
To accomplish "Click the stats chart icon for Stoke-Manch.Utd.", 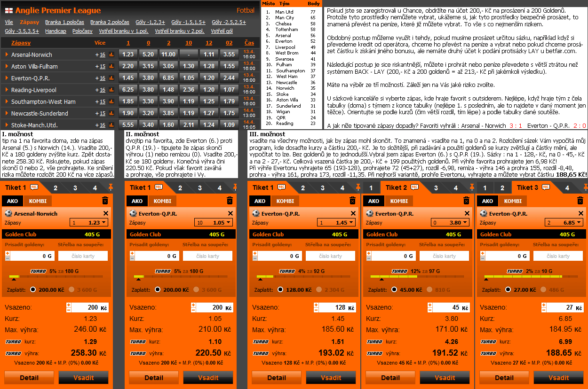I will point(111,125).
